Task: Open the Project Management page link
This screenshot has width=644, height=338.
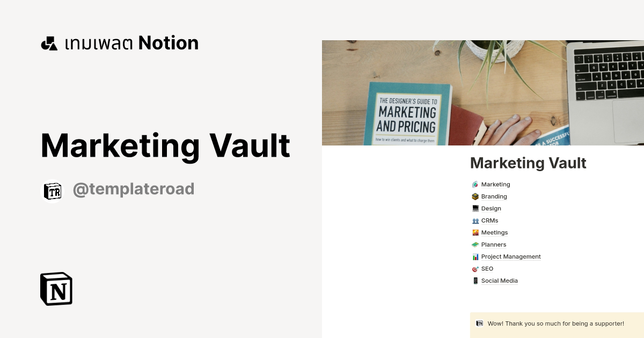Action: point(511,256)
